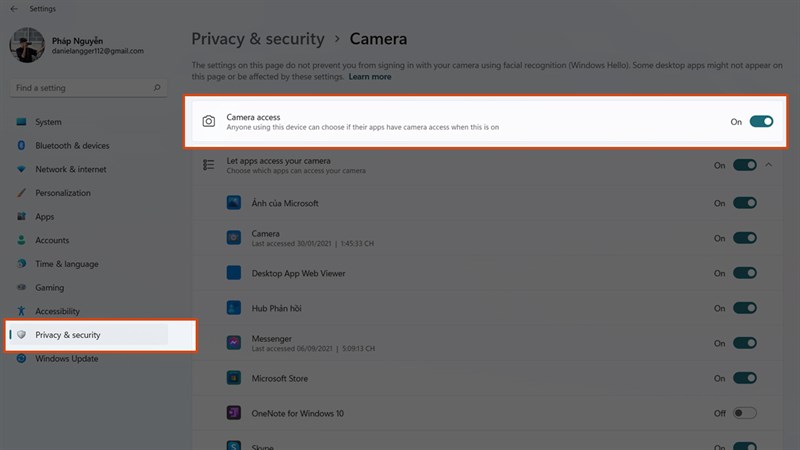This screenshot has height=450, width=800.
Task: Disable camera access for Messenger
Action: pyautogui.click(x=744, y=342)
